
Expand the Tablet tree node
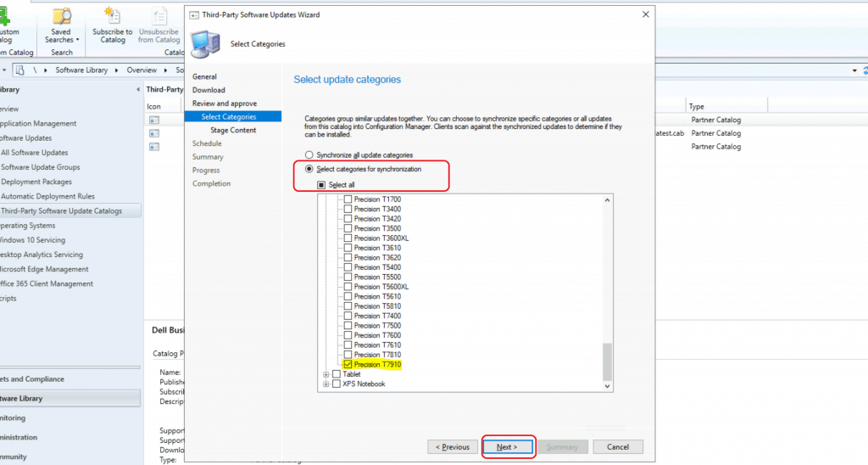click(326, 374)
